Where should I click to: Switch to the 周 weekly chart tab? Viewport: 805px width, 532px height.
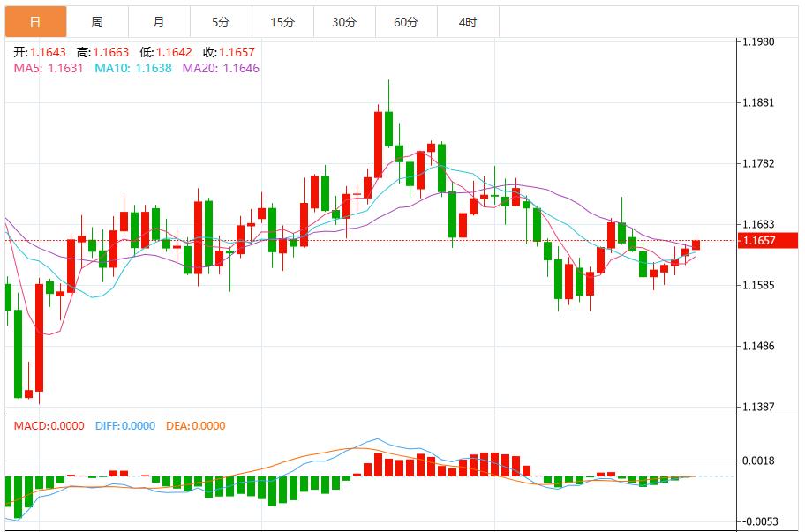(97, 19)
